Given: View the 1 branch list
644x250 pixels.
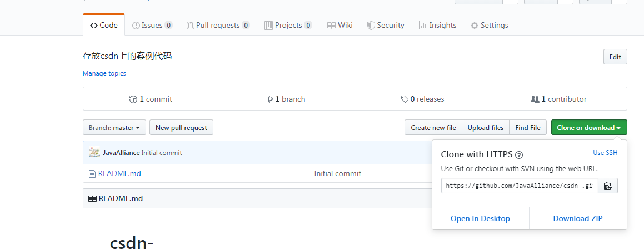Looking at the screenshot, I should point(286,99).
